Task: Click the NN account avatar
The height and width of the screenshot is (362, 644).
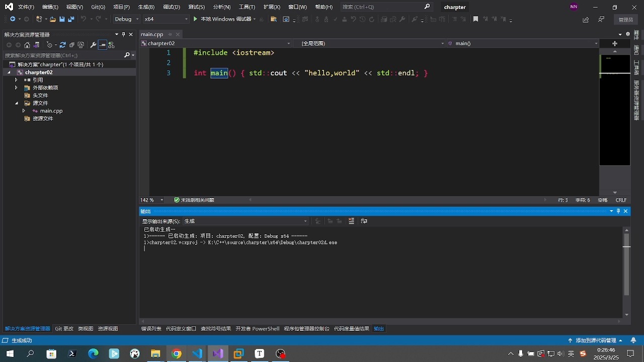Action: tap(574, 7)
